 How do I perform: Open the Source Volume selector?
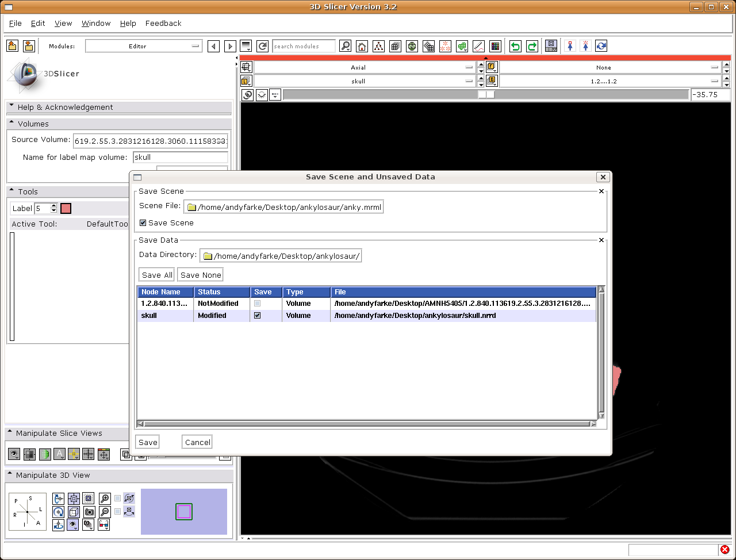151,141
